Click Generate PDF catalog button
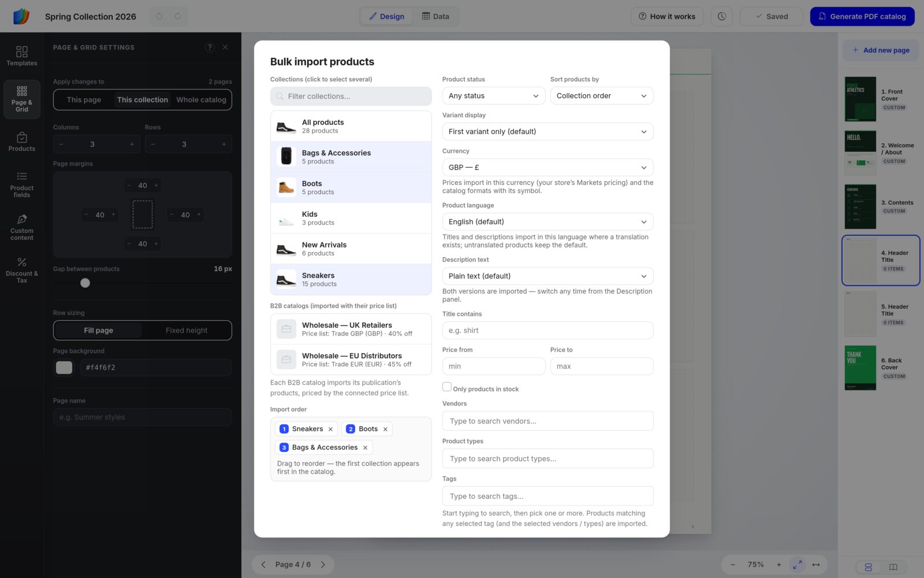The width and height of the screenshot is (924, 578). coord(862,16)
